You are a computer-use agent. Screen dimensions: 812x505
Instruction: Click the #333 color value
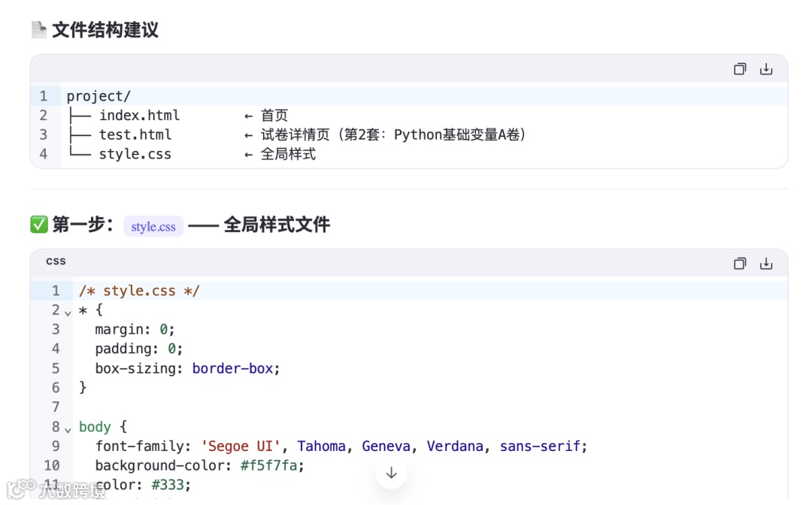click(x=168, y=485)
